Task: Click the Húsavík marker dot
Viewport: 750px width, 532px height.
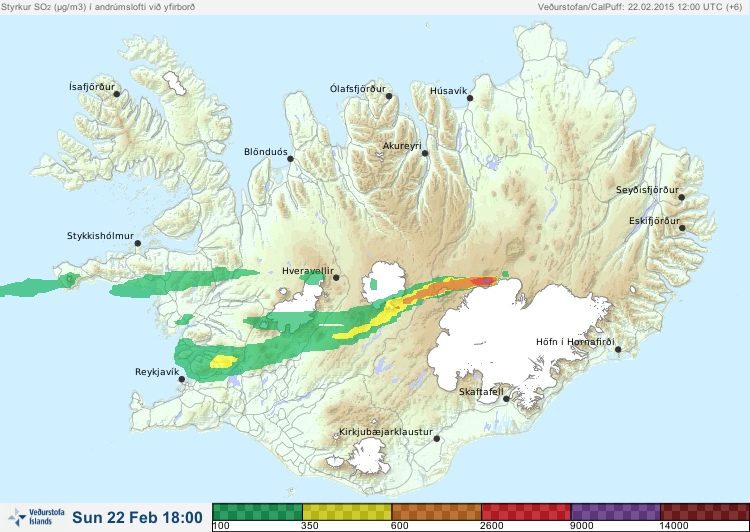Action: [x=470, y=98]
